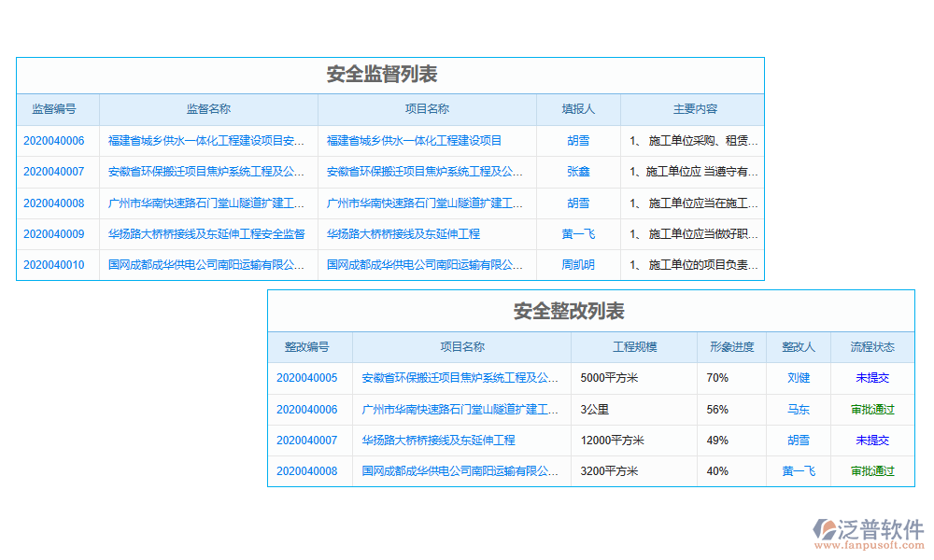Open supervision record 2020040010
934x560 pixels.
click(53, 265)
